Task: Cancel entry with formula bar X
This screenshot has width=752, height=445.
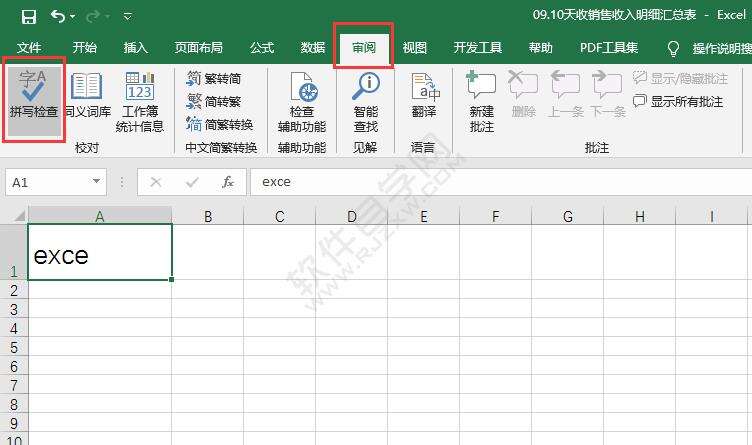Action: 155,182
